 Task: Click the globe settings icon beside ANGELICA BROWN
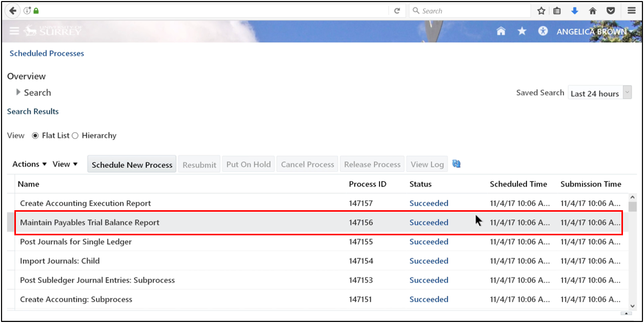542,31
